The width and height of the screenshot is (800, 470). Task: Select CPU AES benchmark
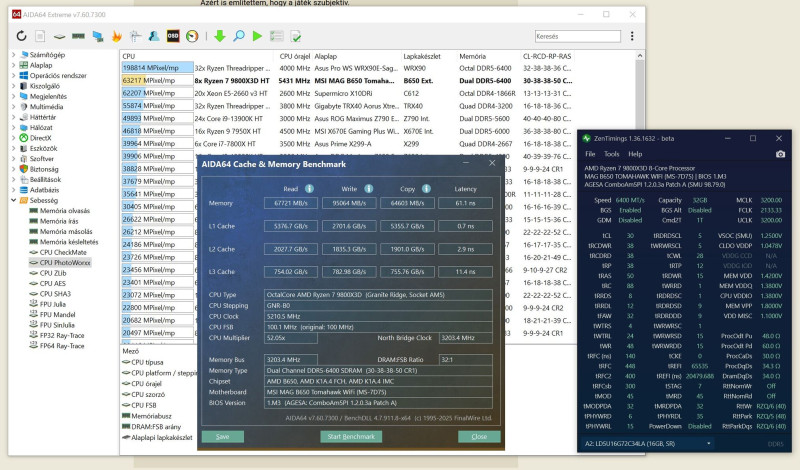pos(53,283)
